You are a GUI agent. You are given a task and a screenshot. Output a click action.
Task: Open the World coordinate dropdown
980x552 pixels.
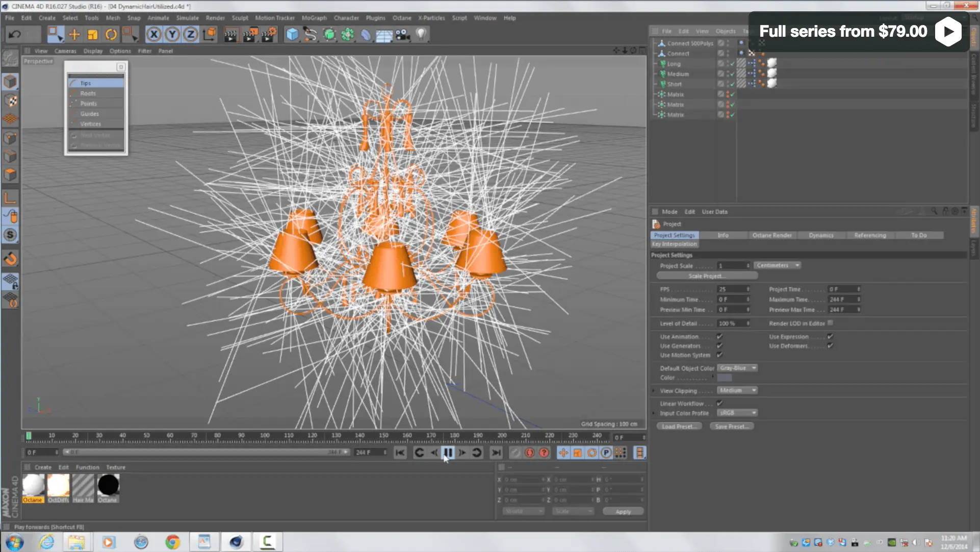524,511
